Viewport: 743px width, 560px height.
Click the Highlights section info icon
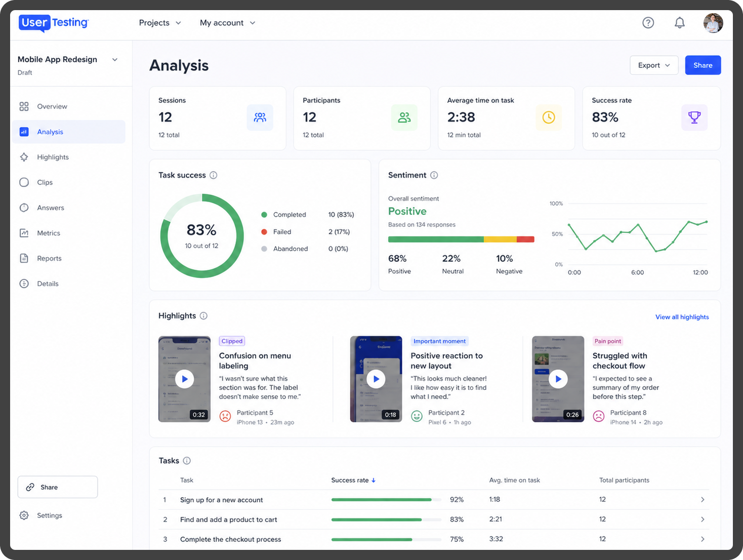tap(203, 316)
